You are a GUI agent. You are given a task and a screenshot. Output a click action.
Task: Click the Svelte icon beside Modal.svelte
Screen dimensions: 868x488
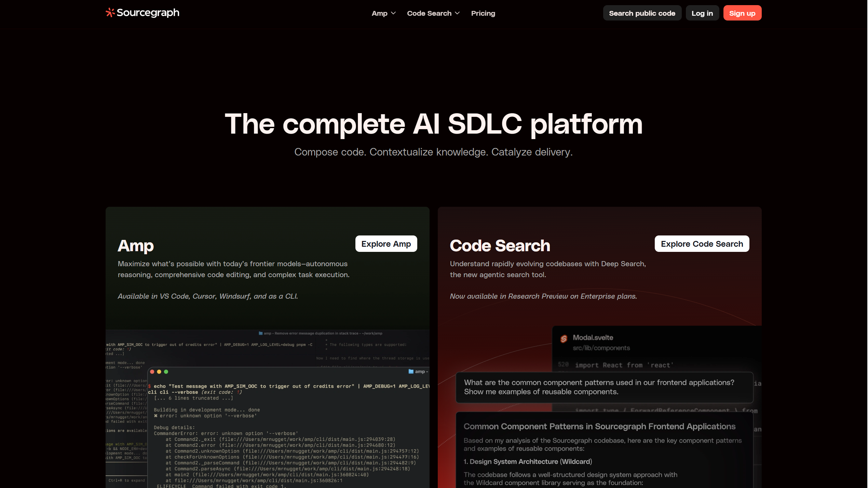(x=564, y=339)
